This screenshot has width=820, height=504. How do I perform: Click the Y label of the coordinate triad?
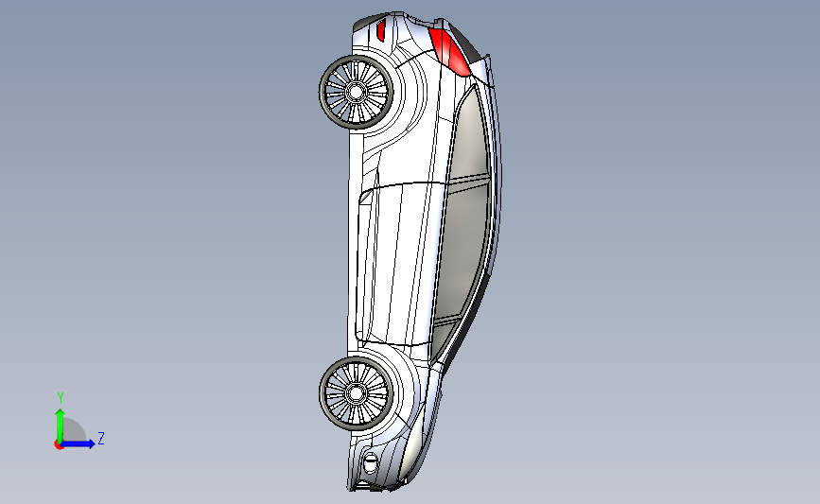tap(61, 399)
